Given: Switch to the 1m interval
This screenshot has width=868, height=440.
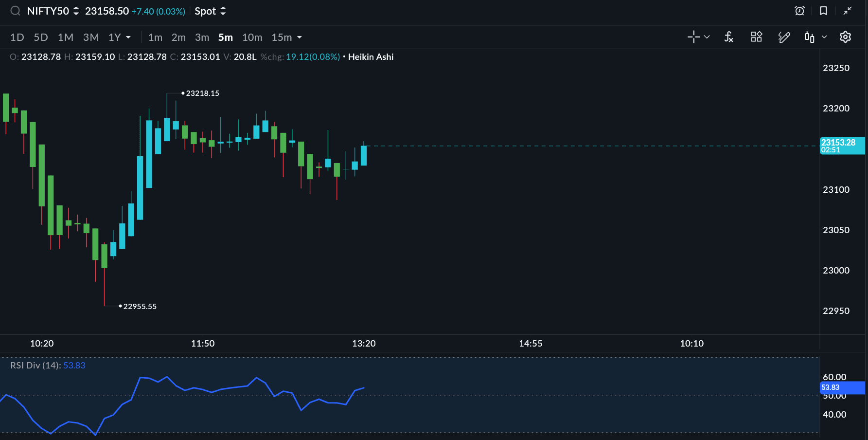Looking at the screenshot, I should (155, 37).
